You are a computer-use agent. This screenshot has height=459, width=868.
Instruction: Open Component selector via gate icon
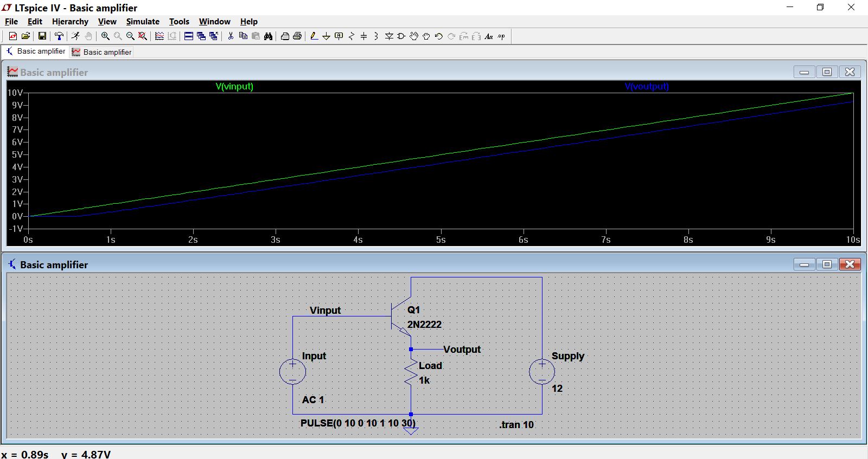pos(401,36)
